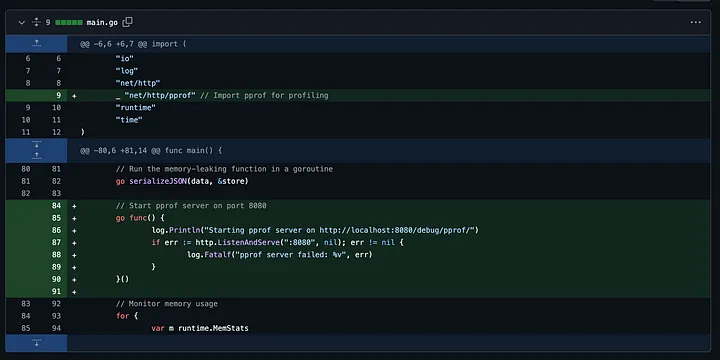Screen dimensions: 720x360
Task: Click the plus marker on pprof import row
Action: click(74, 96)
